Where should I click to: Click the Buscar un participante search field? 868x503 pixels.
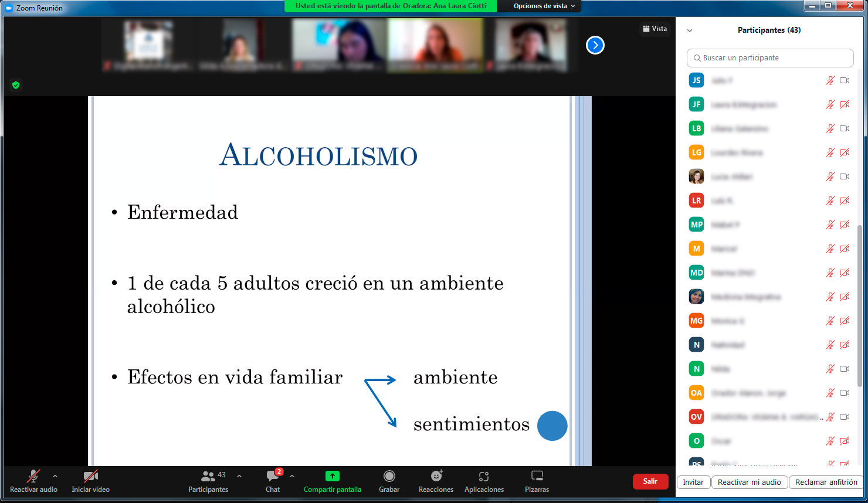click(x=770, y=58)
